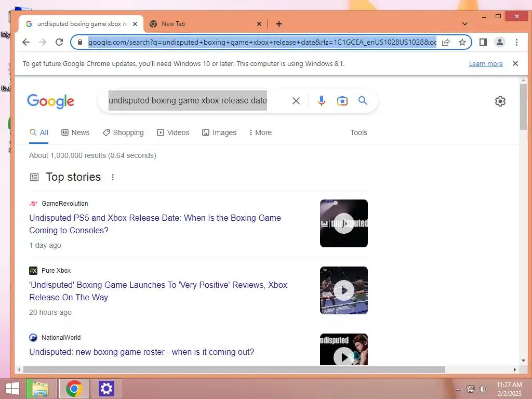
Task: Open a new tab with plus button
Action: [278, 24]
